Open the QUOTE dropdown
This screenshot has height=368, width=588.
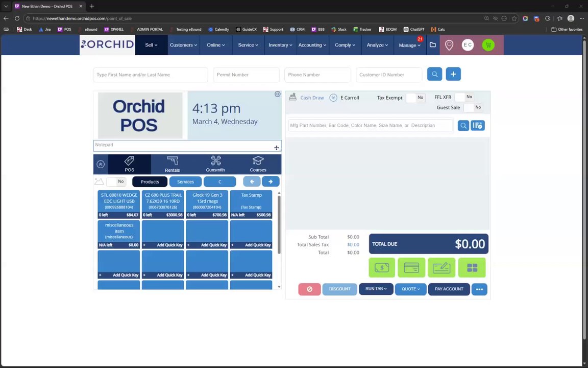(410, 289)
